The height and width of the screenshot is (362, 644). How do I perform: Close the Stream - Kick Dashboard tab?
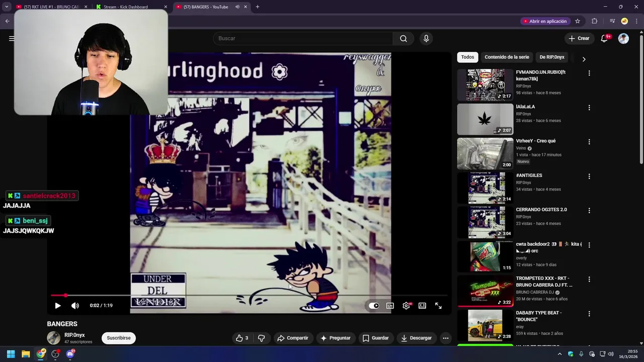166,7
